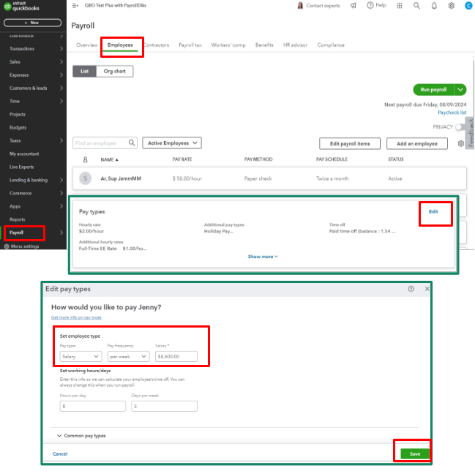The image size is (475, 476).
Task: Open the Feedback side tab
Action: pyautogui.click(x=470, y=133)
